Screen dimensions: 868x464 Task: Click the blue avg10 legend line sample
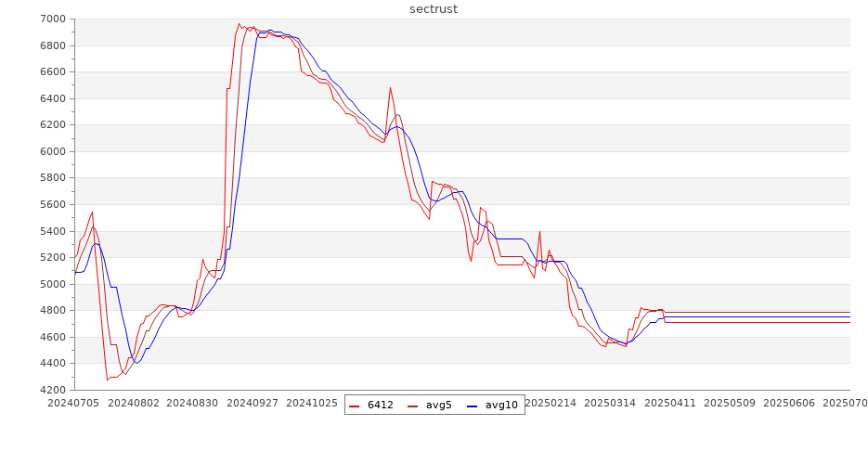(473, 406)
